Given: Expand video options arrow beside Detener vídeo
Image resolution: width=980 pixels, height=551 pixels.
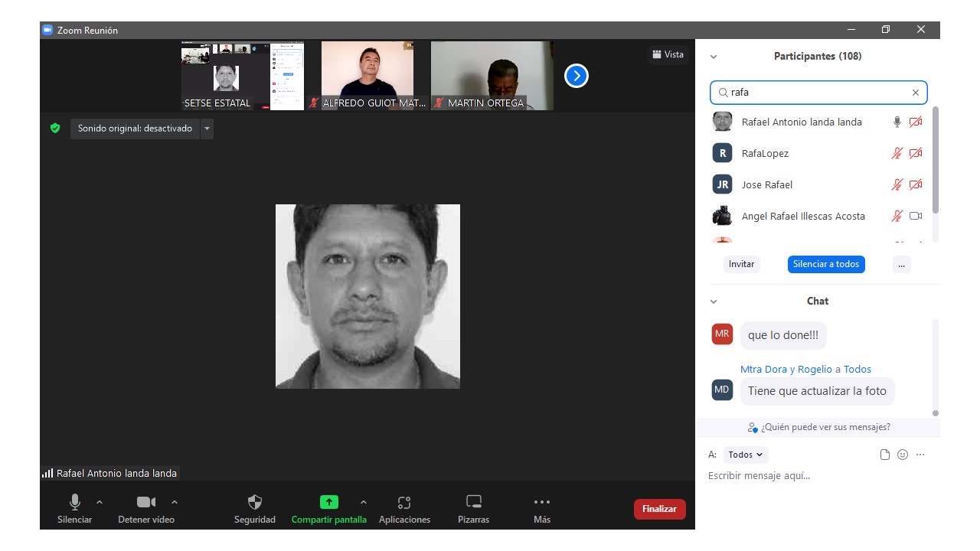Looking at the screenshot, I should click(x=175, y=502).
